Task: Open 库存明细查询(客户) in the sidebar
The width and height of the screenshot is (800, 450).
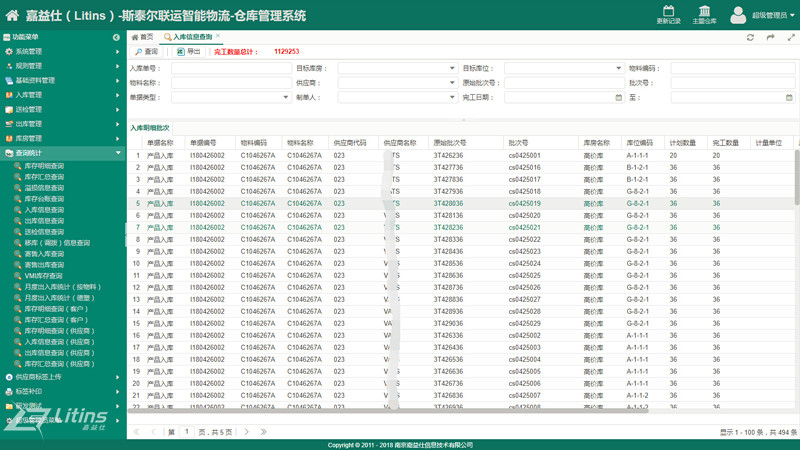Action: point(56,309)
